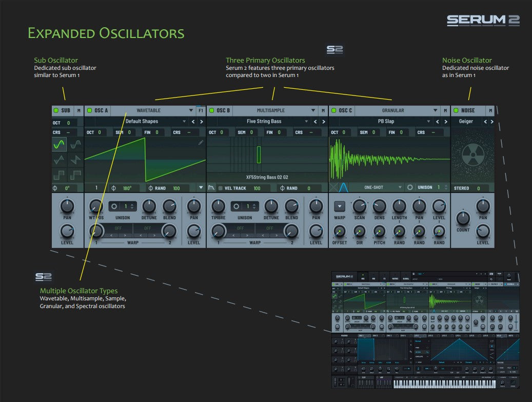Enable the VEL TRACK checkbox

click(220, 188)
